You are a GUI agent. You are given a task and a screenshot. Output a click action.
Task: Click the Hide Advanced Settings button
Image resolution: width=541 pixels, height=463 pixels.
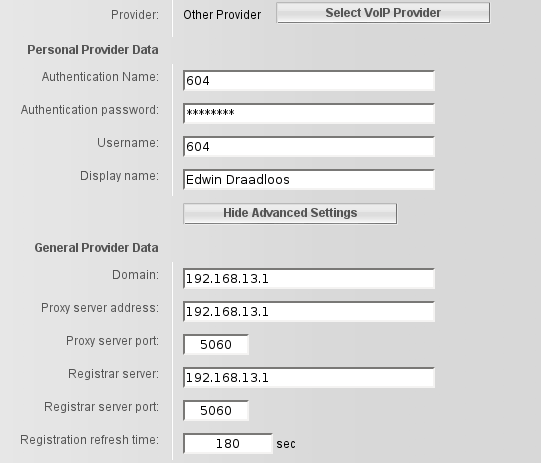290,213
